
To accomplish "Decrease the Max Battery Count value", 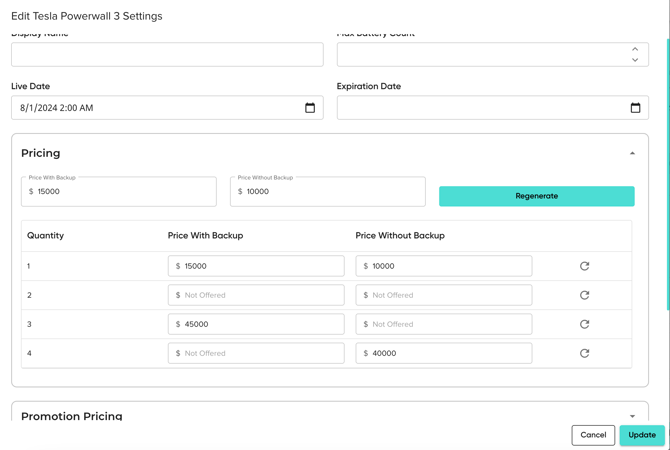I will (635, 60).
